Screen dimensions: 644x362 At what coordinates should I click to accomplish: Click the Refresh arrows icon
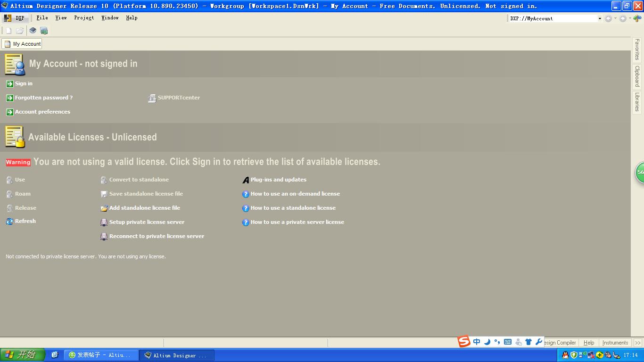pyautogui.click(x=9, y=222)
